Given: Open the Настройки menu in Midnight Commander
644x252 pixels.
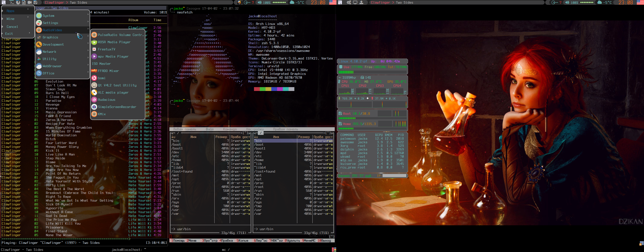Looking at the screenshot, I should point(255,129).
